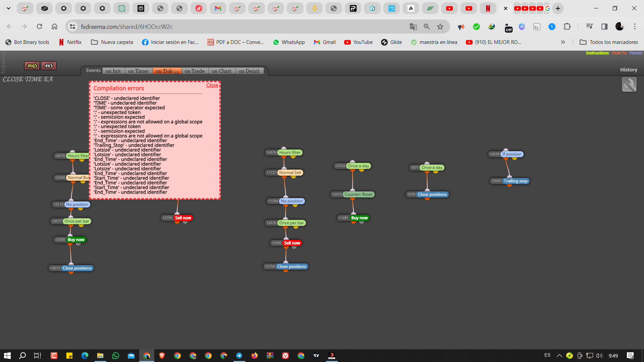This screenshot has width=644, height=362.
Task: Click error "'CLOSE' - undeclared identifier"
Action: [x=127, y=98]
